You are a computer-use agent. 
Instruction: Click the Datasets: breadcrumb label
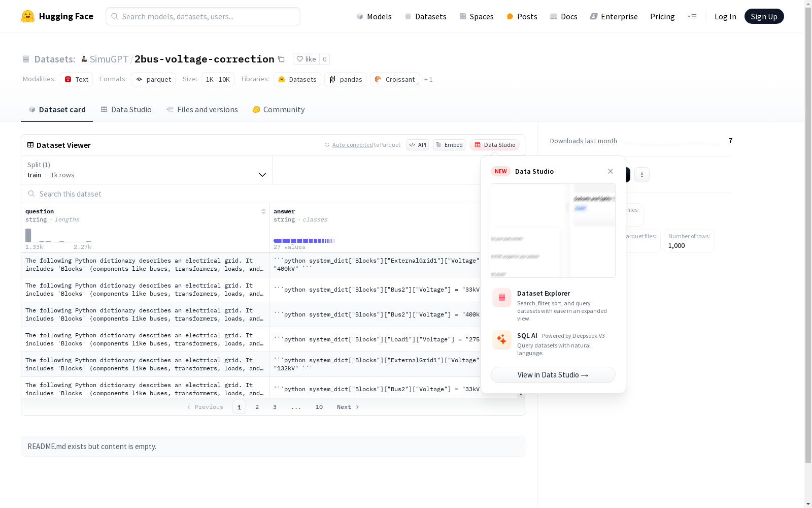click(55, 59)
